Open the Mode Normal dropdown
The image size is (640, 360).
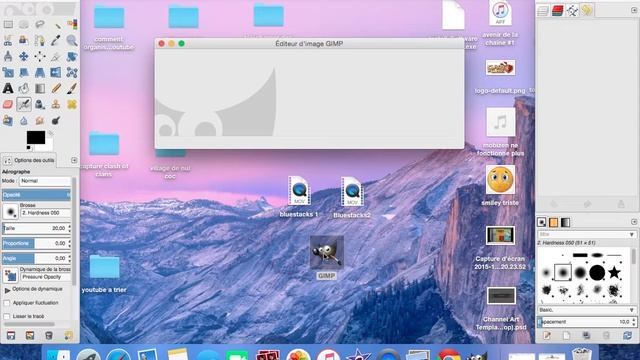(x=45, y=181)
